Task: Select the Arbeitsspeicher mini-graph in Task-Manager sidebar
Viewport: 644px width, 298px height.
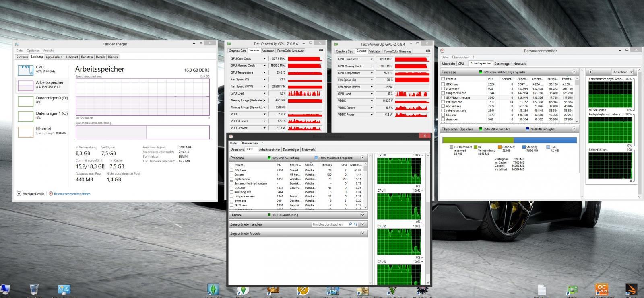Action: (x=25, y=85)
